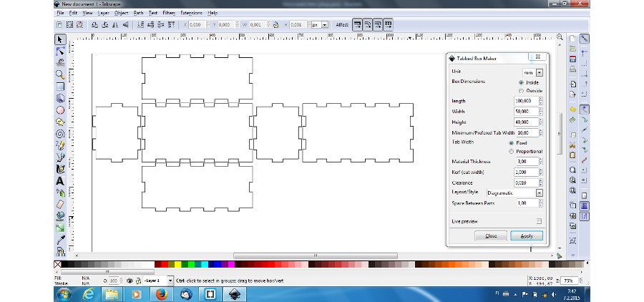Click the horizontal canvas scrollbar
The width and height of the screenshot is (644, 302).
(316, 255)
